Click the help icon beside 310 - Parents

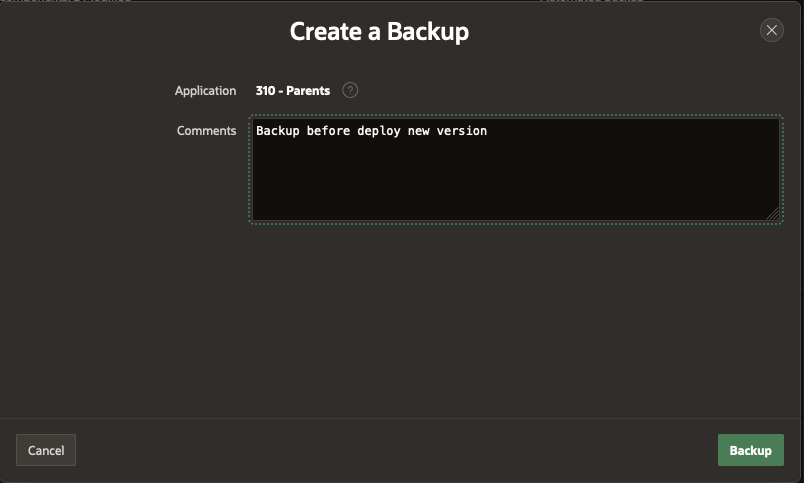(349, 90)
